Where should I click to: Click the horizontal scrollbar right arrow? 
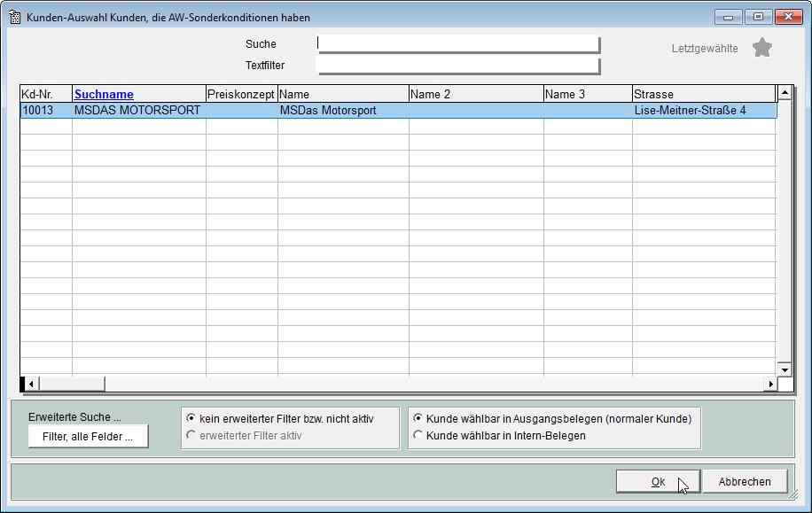click(x=770, y=385)
